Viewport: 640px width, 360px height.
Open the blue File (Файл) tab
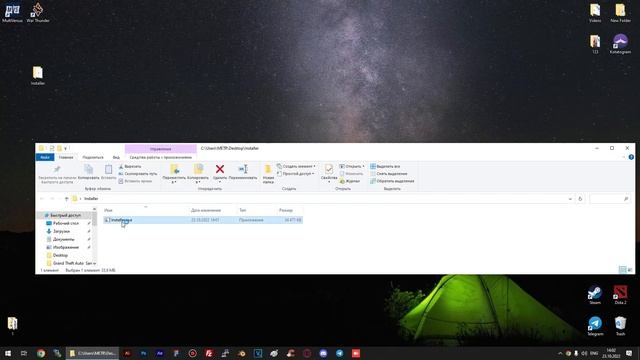click(x=45, y=158)
